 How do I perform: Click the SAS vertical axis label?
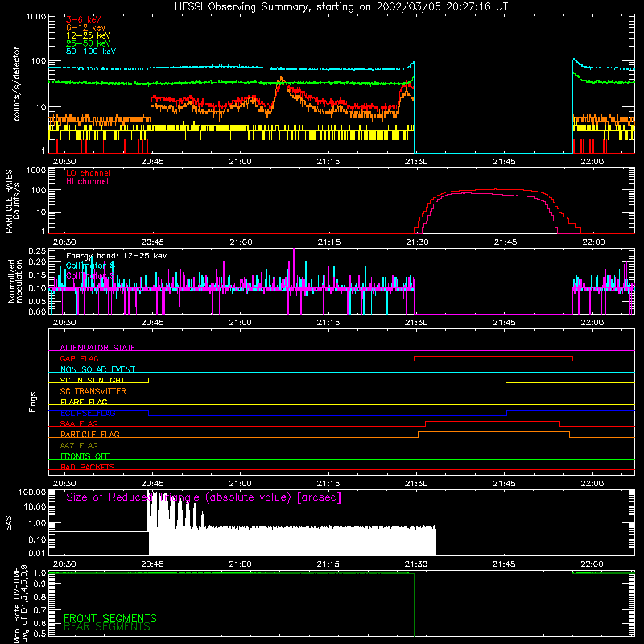point(8,522)
